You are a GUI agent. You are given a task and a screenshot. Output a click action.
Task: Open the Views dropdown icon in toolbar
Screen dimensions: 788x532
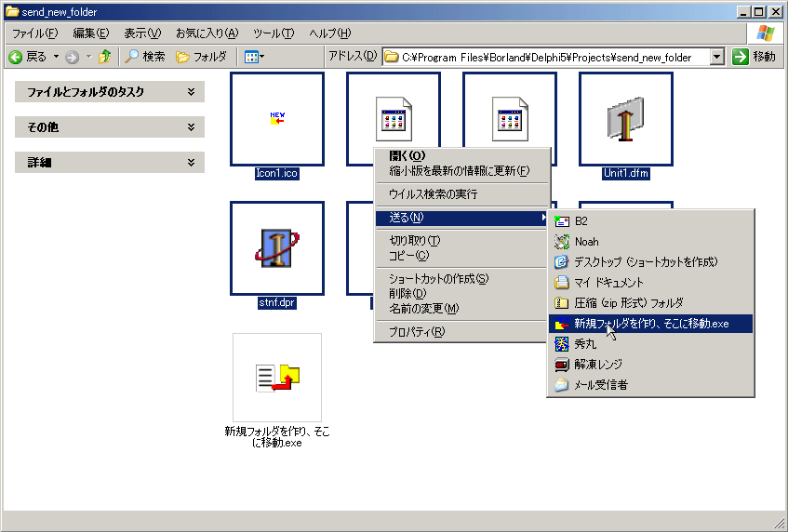pyautogui.click(x=254, y=57)
